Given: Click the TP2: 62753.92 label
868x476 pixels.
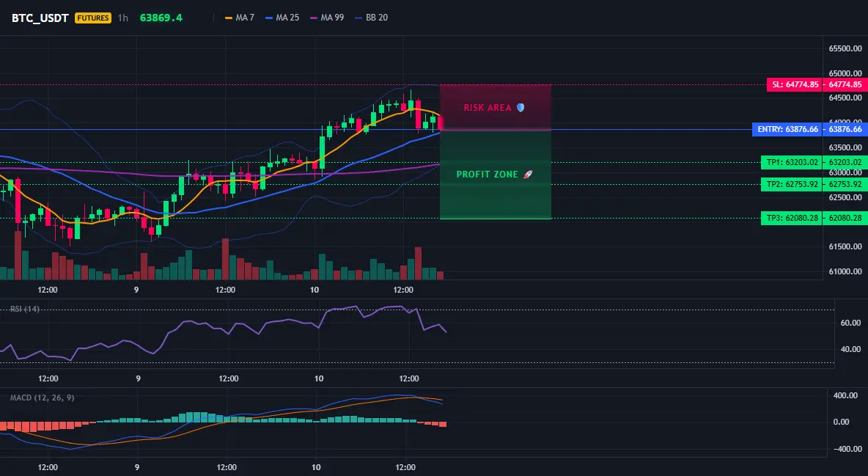Looking at the screenshot, I should coord(792,185).
